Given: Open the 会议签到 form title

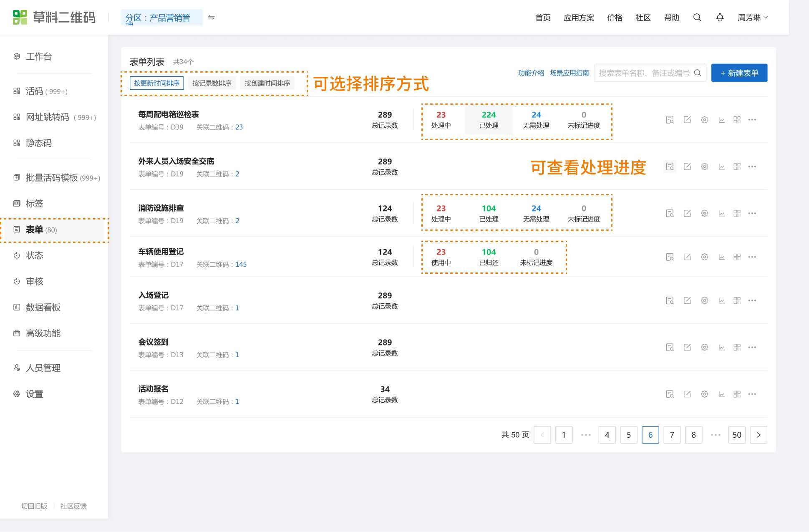Looking at the screenshot, I should (x=153, y=342).
